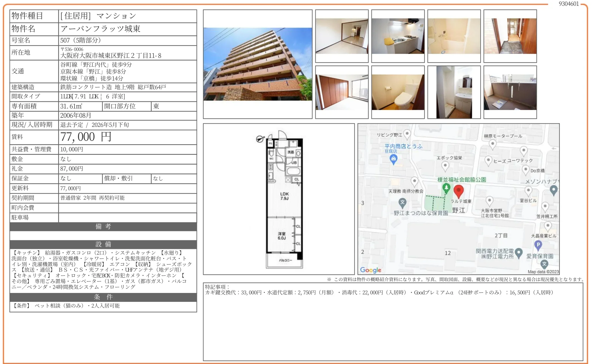The height and width of the screenshot is (364, 592).
Task: Click the blue shopping pin at 平内商店とうふ
Action: [393, 158]
